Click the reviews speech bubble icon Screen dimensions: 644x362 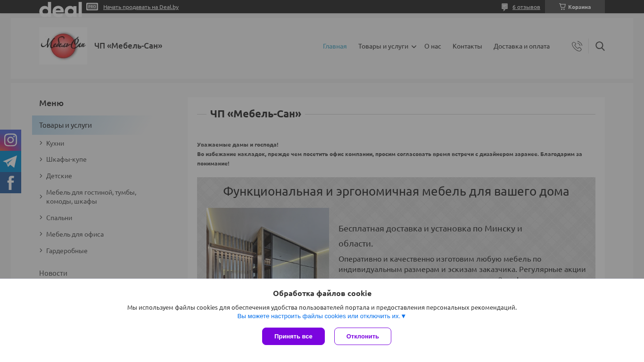(x=504, y=7)
